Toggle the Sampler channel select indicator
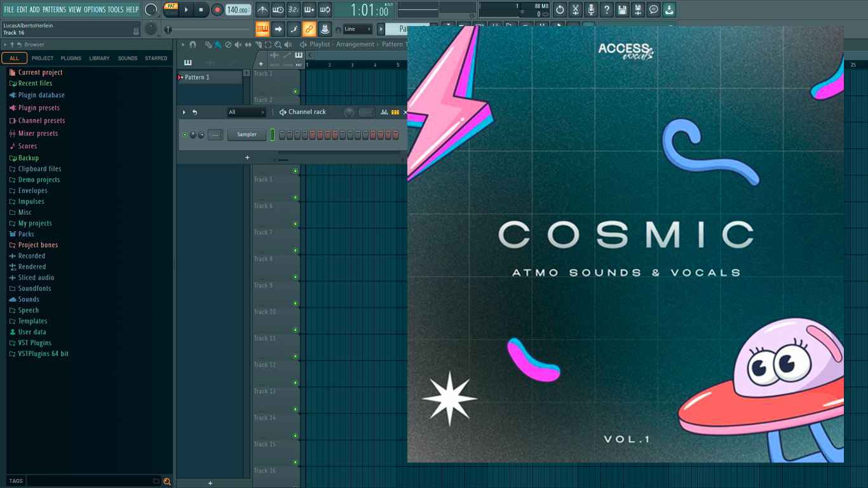The height and width of the screenshot is (488, 868). (x=273, y=135)
